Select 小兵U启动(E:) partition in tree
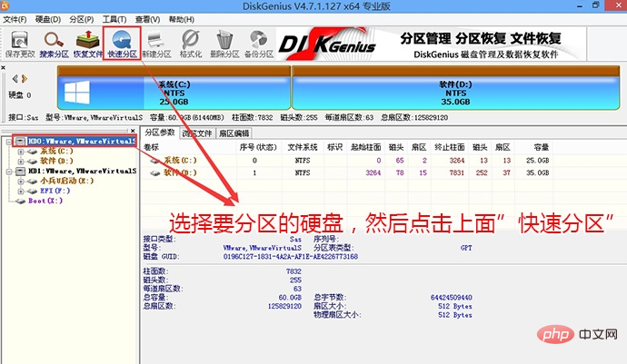627x364 pixels. [66, 181]
